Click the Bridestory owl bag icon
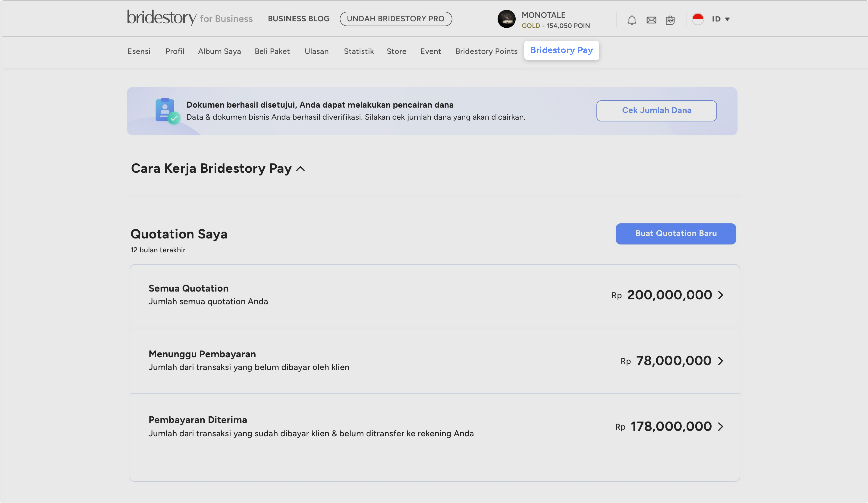This screenshot has height=503, width=868. (670, 20)
